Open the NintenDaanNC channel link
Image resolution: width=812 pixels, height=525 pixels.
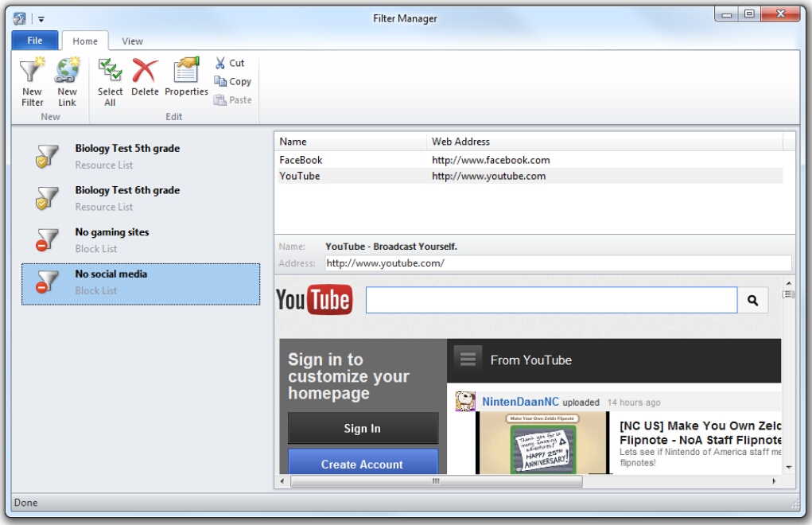coord(520,402)
